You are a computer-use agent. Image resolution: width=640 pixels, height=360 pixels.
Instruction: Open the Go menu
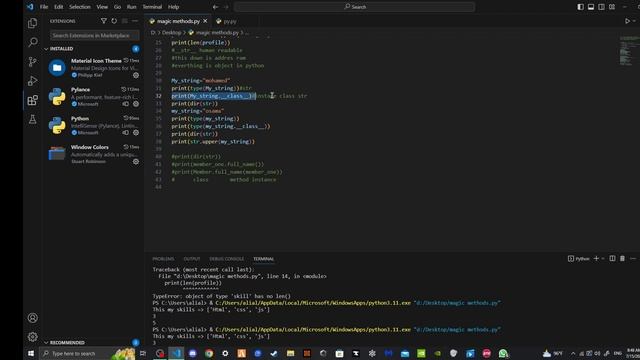pos(117,7)
